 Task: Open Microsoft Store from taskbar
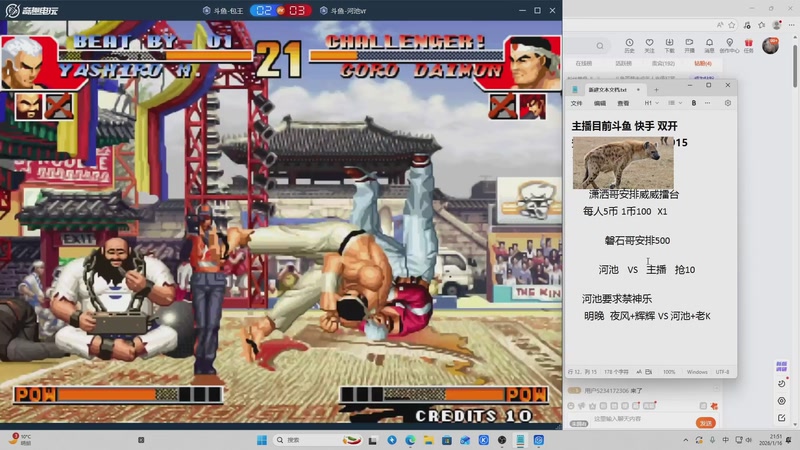pyautogui.click(x=447, y=440)
